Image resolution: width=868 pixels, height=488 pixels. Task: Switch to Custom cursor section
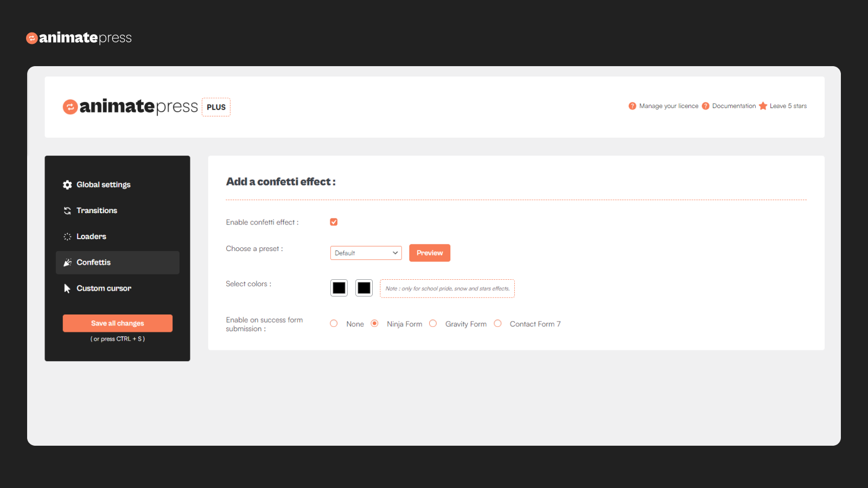point(117,288)
